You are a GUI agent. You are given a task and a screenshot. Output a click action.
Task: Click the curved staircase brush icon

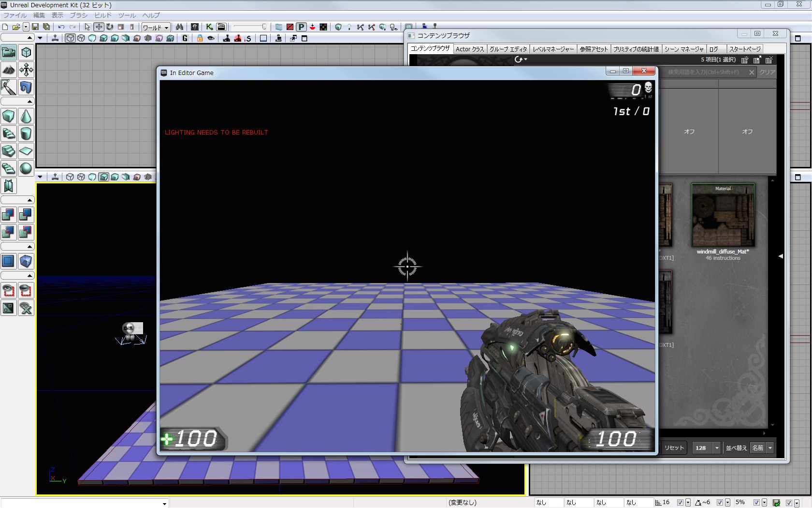click(x=9, y=134)
